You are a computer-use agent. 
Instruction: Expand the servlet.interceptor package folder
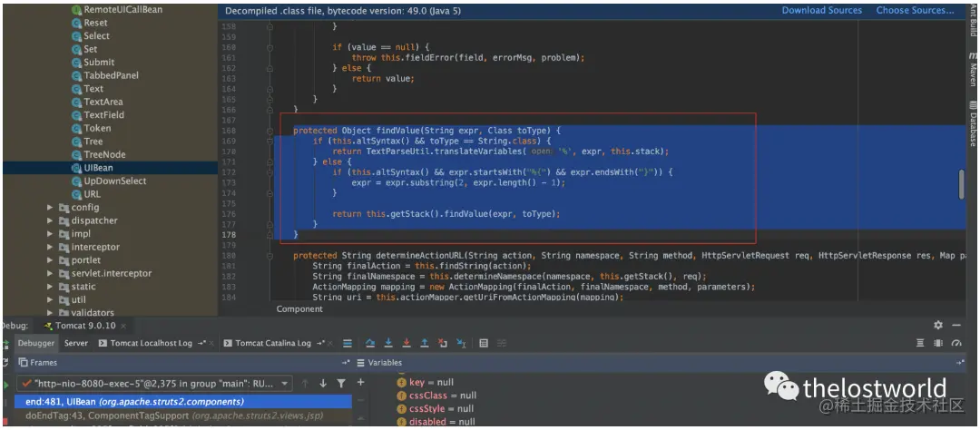tap(51, 273)
